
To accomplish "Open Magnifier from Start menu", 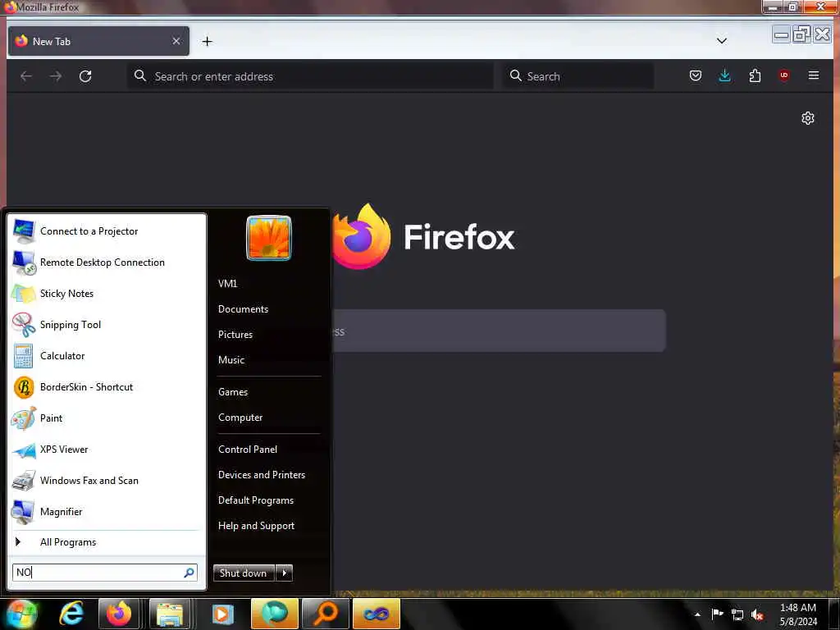I will [x=107, y=512].
